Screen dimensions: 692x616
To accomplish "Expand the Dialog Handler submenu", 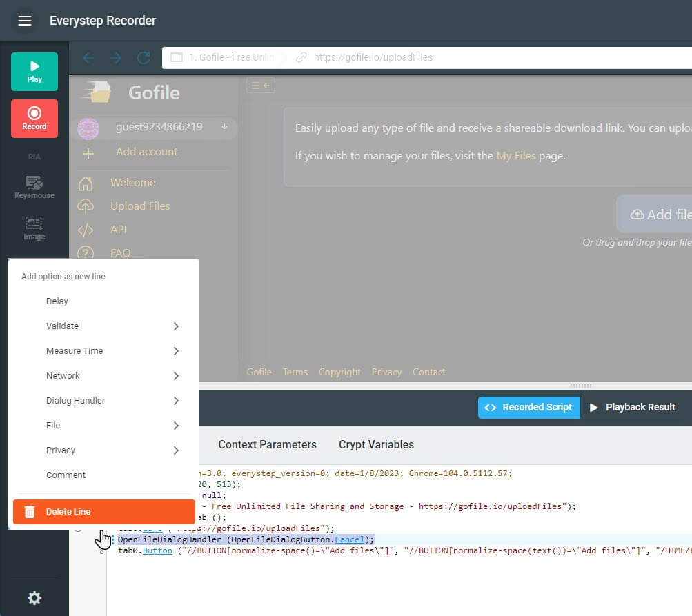I will click(104, 400).
